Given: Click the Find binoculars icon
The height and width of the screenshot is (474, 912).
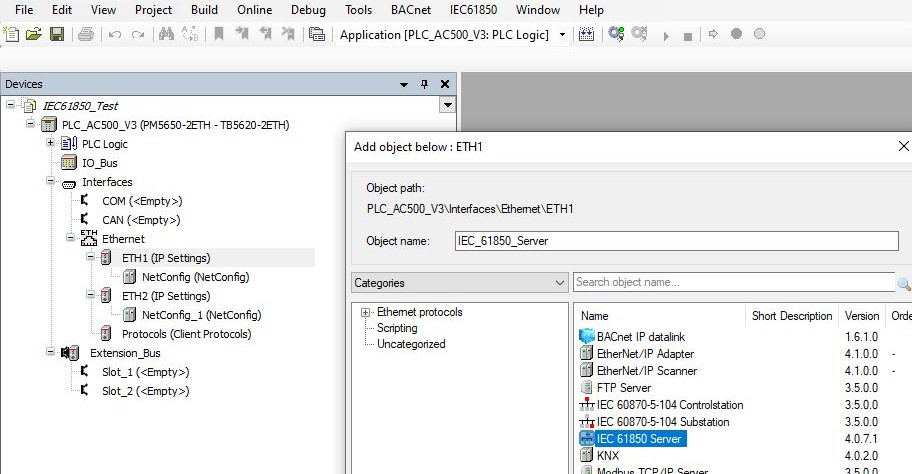Looking at the screenshot, I should pos(166,34).
